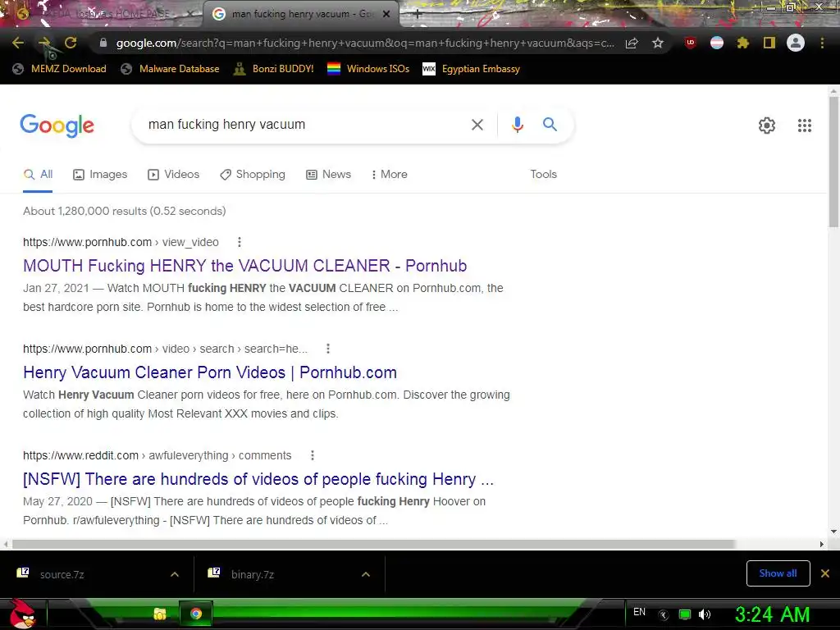
Task: Open the search Tools options
Action: (x=544, y=175)
